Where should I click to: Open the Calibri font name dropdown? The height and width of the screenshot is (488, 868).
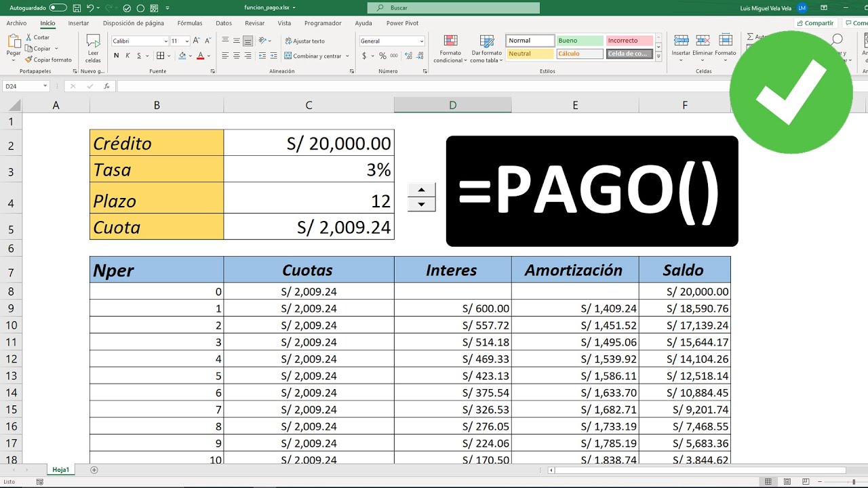tap(140, 41)
